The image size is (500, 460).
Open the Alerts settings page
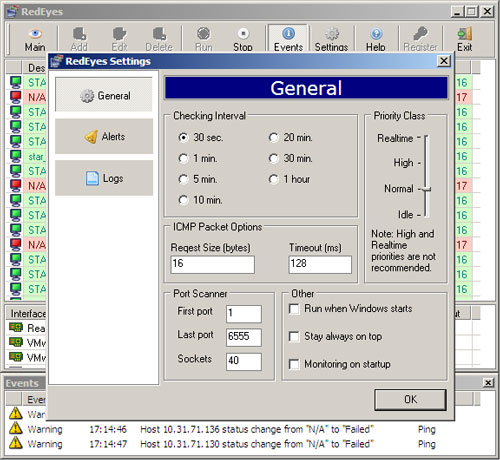pyautogui.click(x=104, y=136)
